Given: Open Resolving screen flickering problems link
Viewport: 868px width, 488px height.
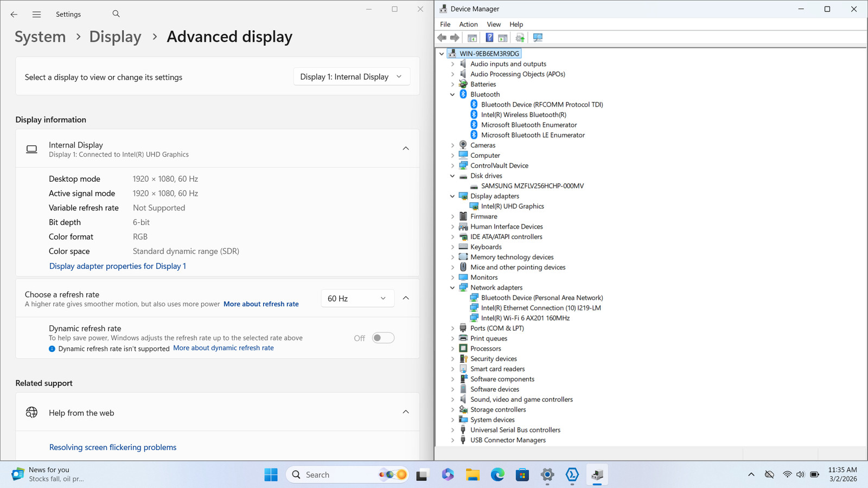Looking at the screenshot, I should coord(113,447).
